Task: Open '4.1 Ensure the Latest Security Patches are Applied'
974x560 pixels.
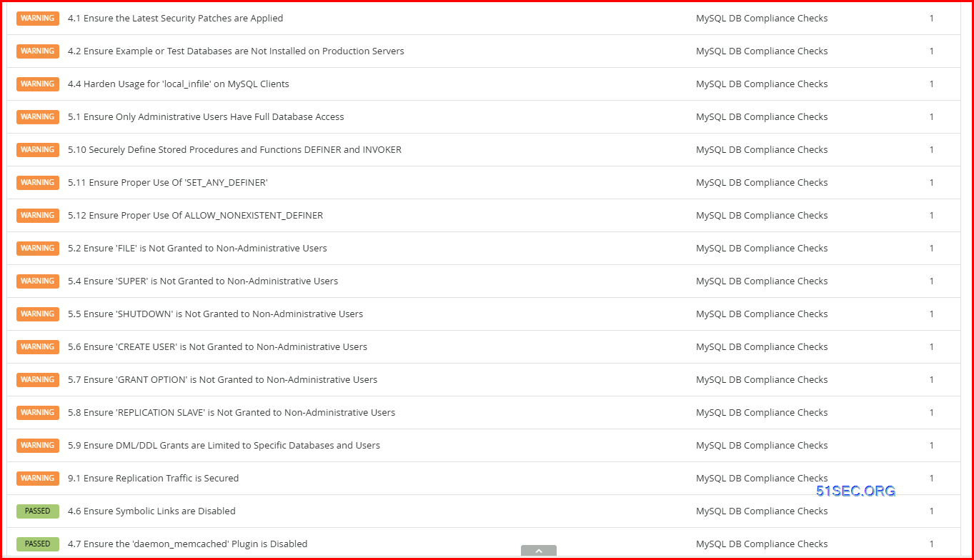Action: pos(175,19)
